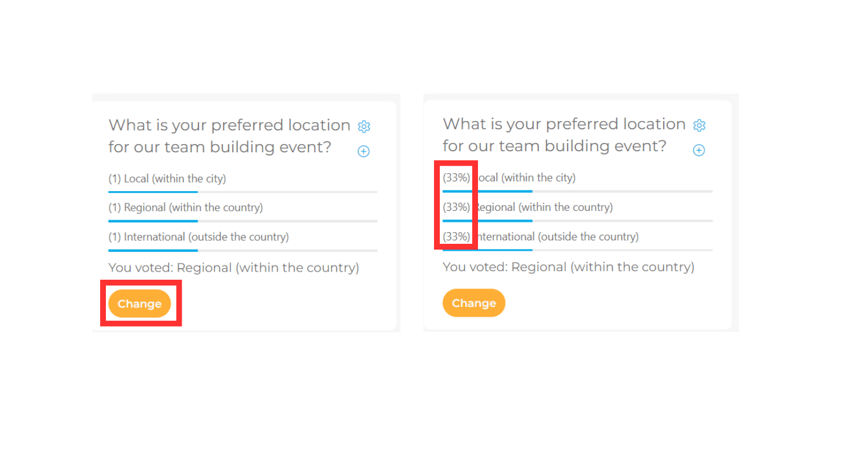
Task: Click plus icon in percentage poll
Action: pos(699,150)
